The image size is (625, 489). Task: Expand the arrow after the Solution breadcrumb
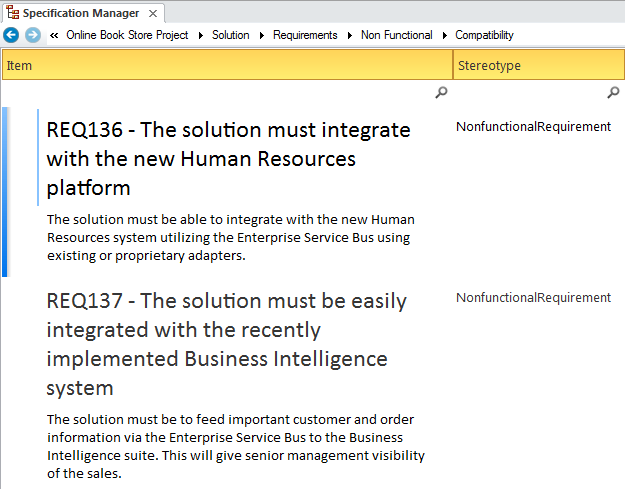[x=262, y=35]
